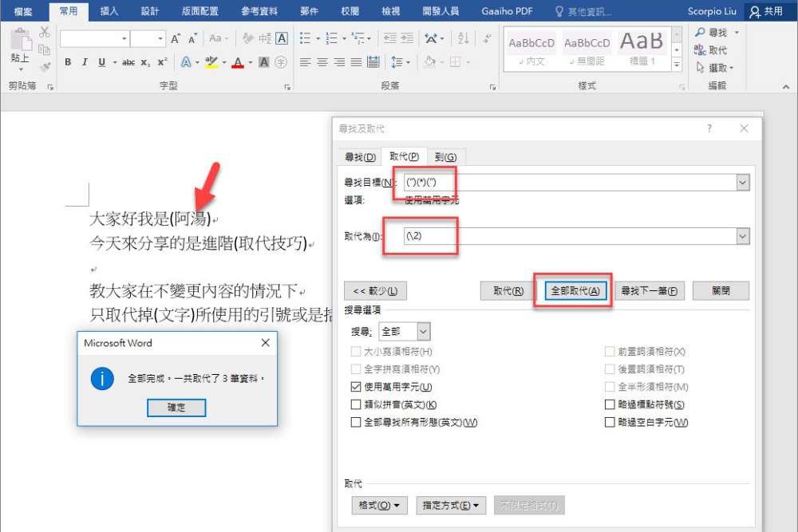Screen dimensions: 798x532
Task: Toggle bold formatting in the ribbon
Action: coord(68,62)
